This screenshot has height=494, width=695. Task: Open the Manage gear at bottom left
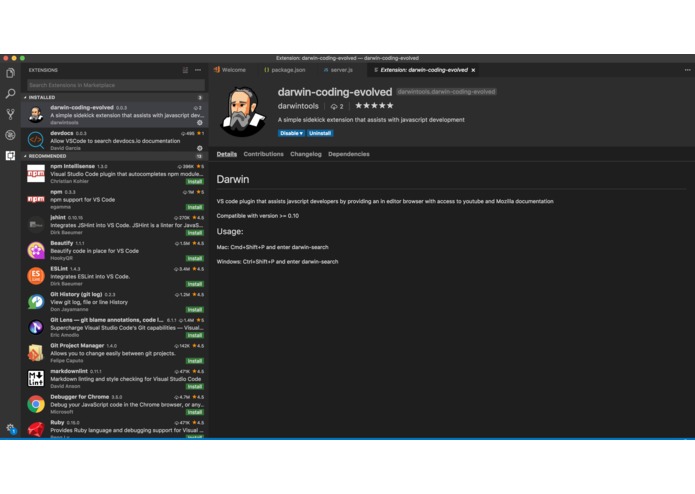(x=11, y=428)
